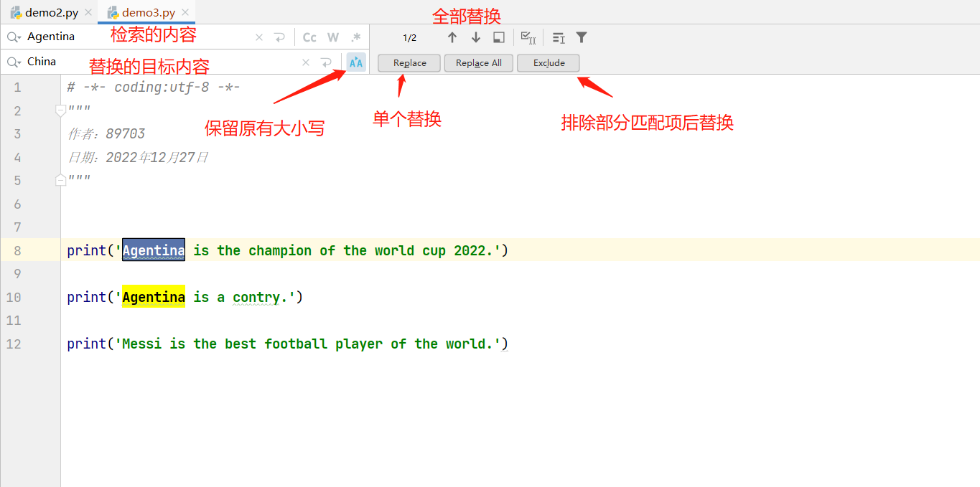Toggle whole Words (W) matching

(x=333, y=37)
